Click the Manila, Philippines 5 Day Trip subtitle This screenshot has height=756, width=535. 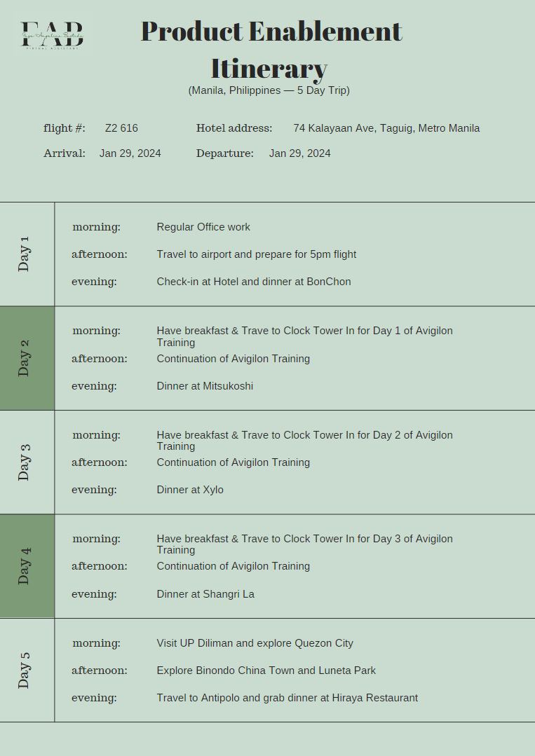click(x=269, y=90)
